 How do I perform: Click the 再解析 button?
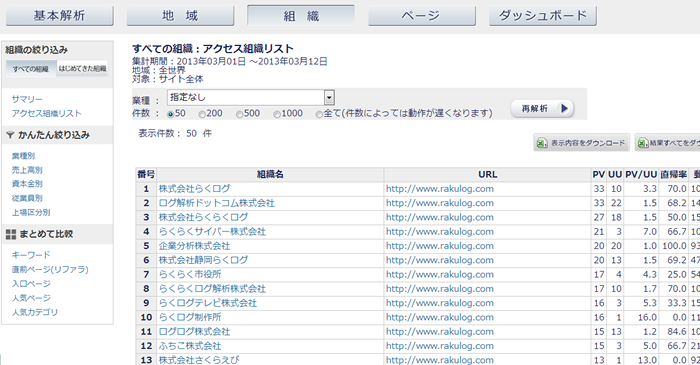(542, 108)
